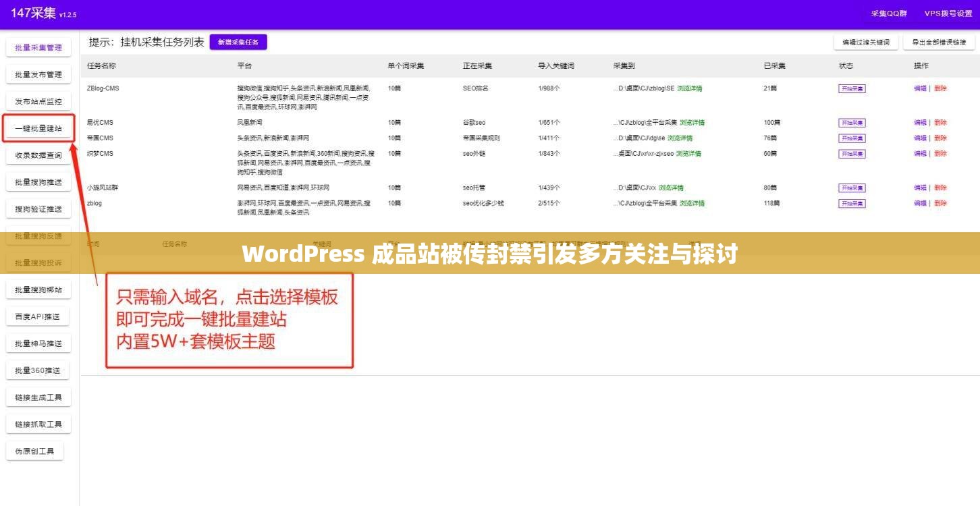The width and height of the screenshot is (980, 506).
Task: Open the 批量采集管理 sidebar item
Action: [x=38, y=48]
